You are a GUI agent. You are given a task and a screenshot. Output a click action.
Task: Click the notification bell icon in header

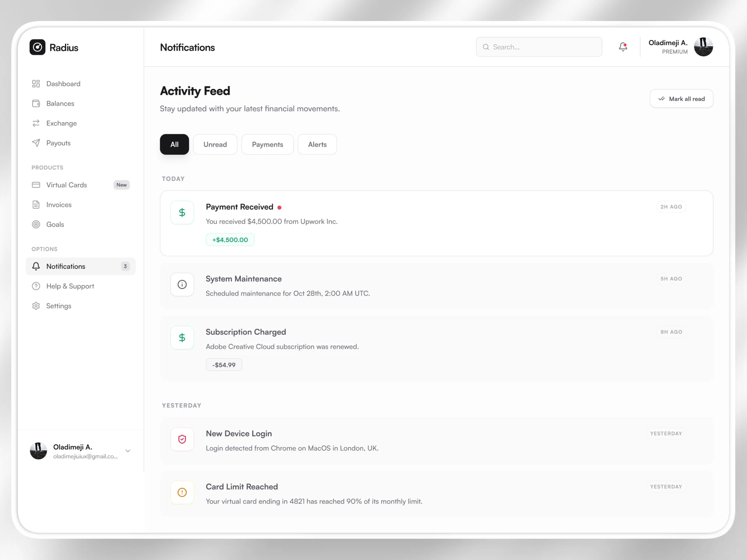(x=623, y=47)
